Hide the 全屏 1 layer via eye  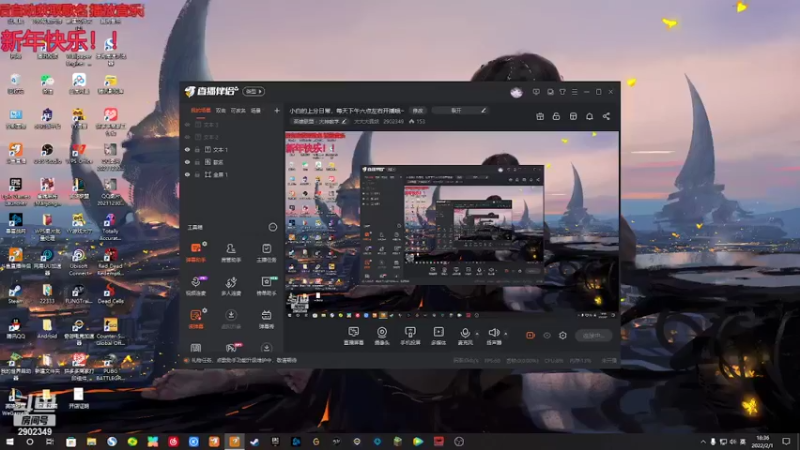tap(187, 174)
